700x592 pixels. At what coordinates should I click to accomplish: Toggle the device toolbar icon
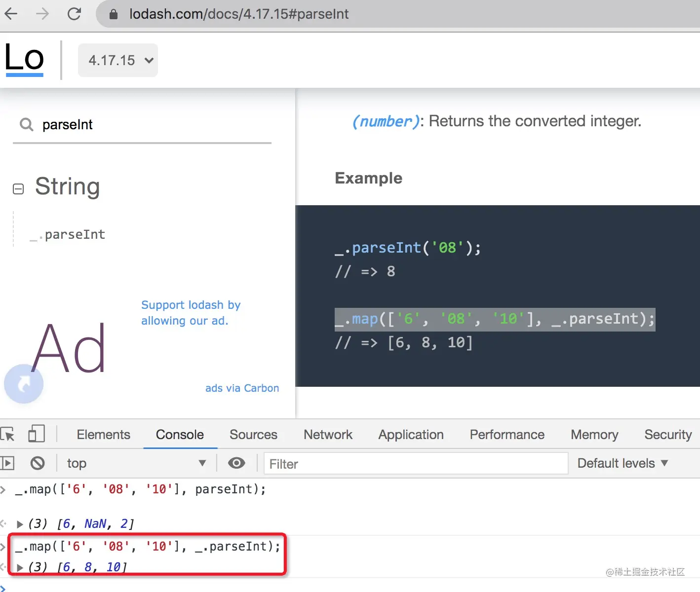coord(37,434)
